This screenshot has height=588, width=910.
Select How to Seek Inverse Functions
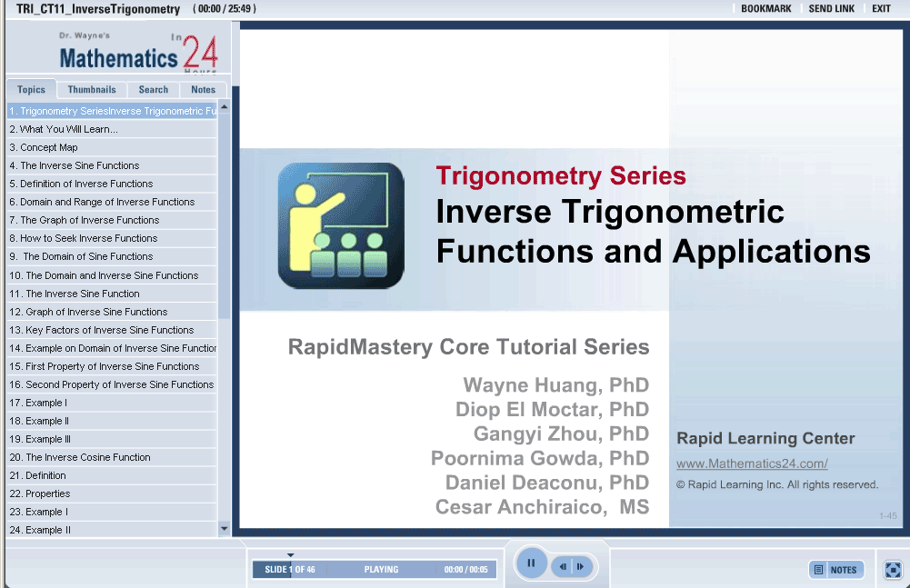(x=112, y=238)
